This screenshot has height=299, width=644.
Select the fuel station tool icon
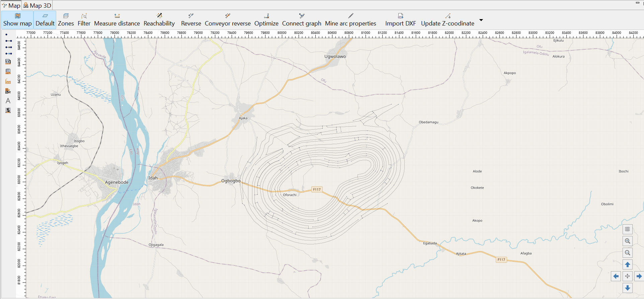tap(8, 61)
